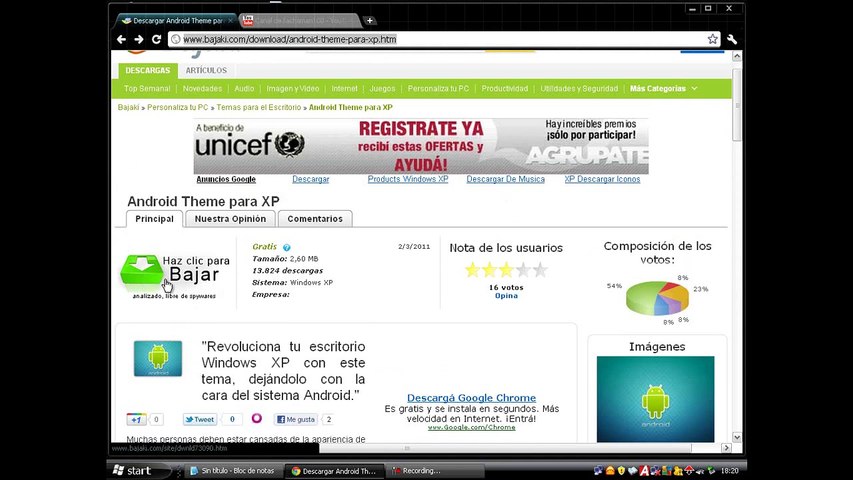Click the Descargá Google Chrome ad link
This screenshot has height=480, width=853.
(472, 398)
